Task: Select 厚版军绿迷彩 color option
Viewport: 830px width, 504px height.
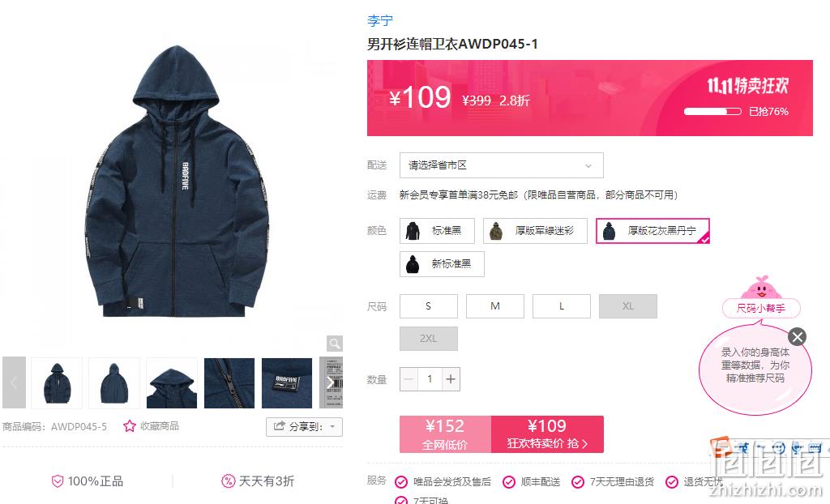Action: (535, 231)
